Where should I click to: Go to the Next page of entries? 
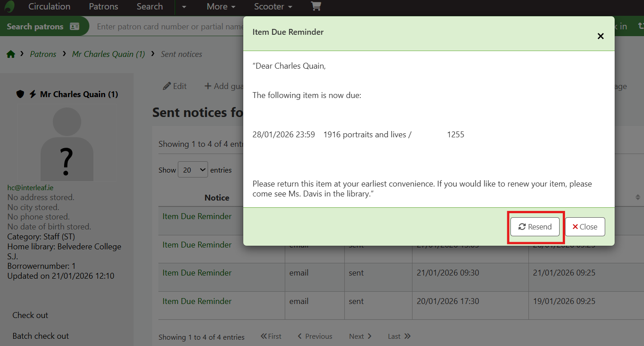tap(360, 337)
